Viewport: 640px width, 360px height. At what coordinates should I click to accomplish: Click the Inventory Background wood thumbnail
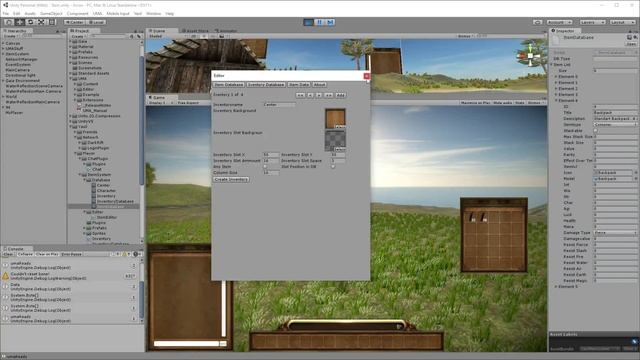click(x=335, y=119)
